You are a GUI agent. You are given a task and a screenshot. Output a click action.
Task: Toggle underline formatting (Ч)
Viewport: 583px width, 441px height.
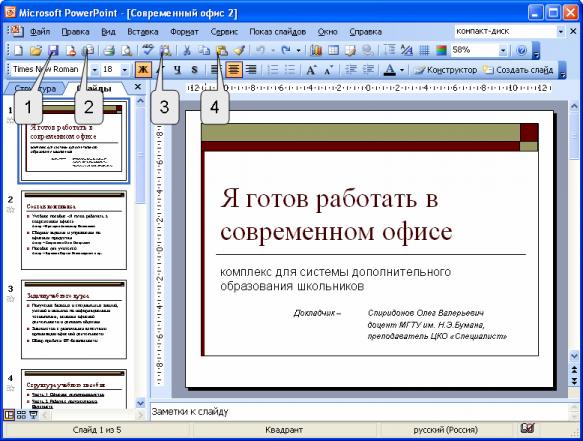click(x=178, y=70)
